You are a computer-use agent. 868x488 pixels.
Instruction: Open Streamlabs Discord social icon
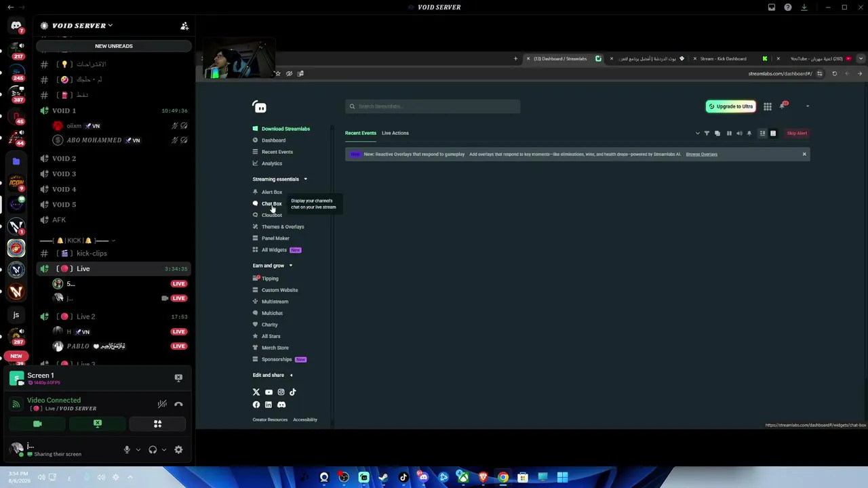(281, 405)
